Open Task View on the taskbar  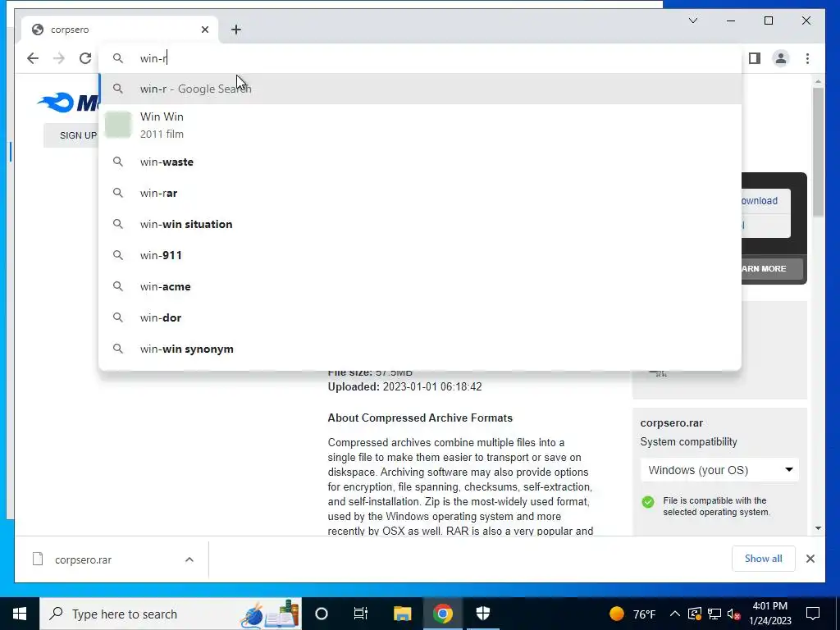pos(361,614)
